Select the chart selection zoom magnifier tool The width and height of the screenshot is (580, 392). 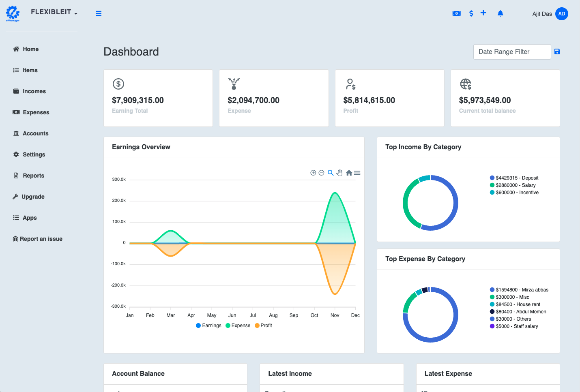pos(331,173)
